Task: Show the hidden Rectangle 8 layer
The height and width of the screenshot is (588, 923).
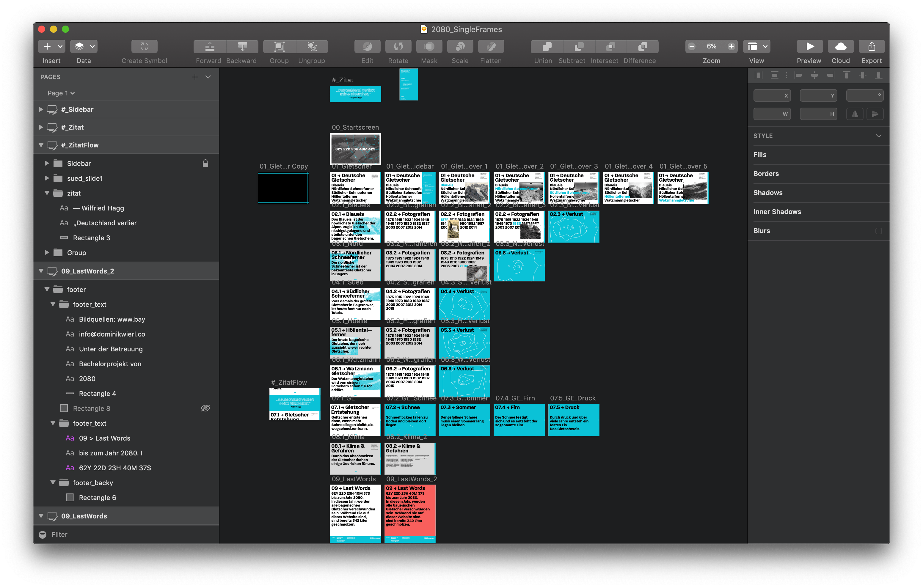Action: click(205, 408)
